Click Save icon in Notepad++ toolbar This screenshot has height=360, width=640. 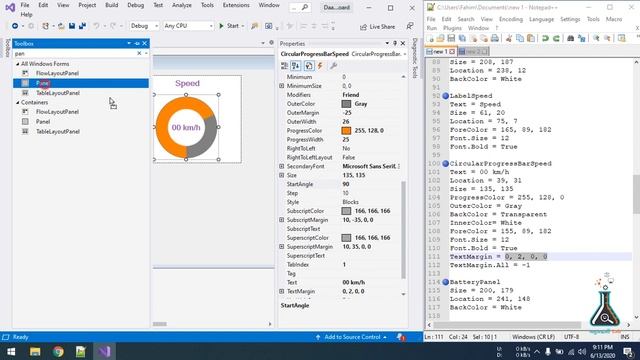[451, 38]
